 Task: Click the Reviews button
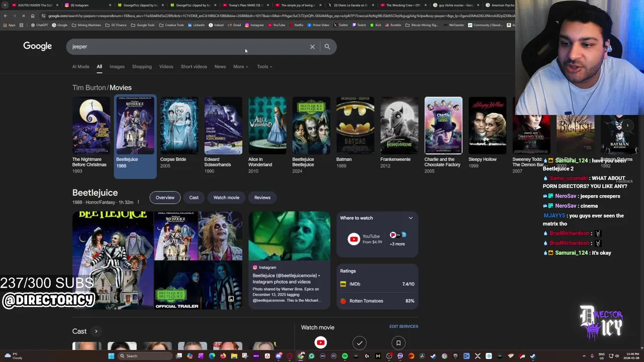pyautogui.click(x=262, y=198)
